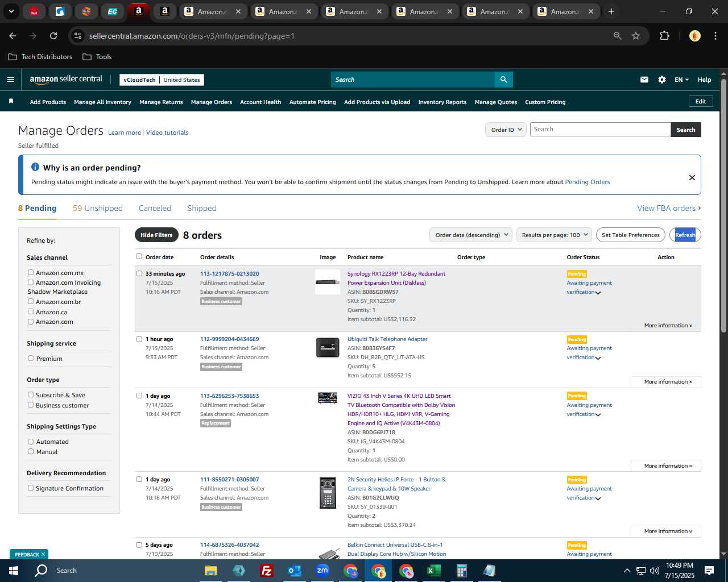Screen dimensions: 728x582
Task: Click the zoom magnifier in address bar
Action: (618, 36)
